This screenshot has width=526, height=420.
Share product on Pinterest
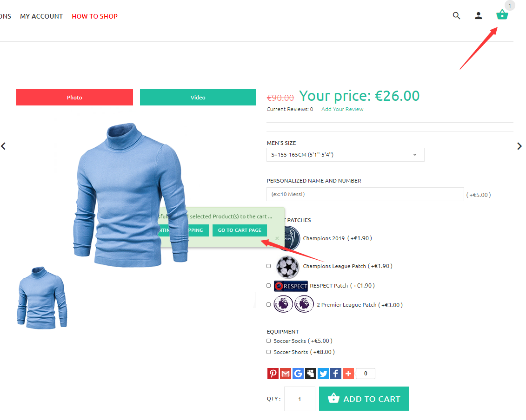coord(273,374)
